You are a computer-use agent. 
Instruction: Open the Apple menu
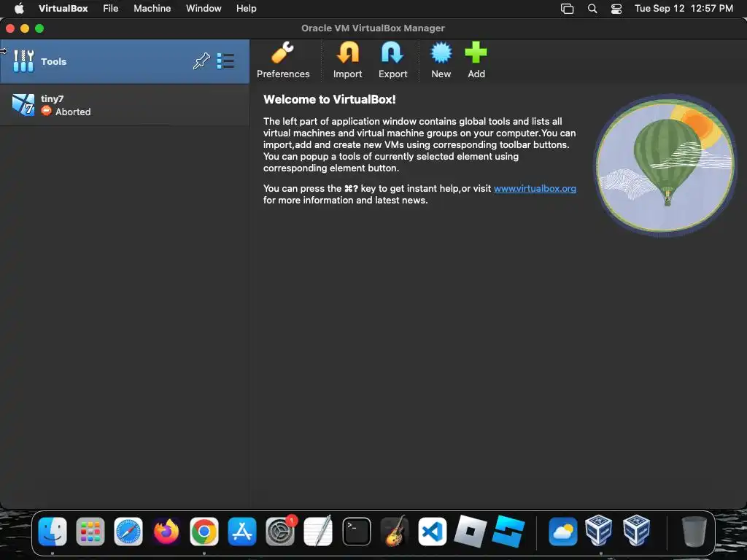point(19,9)
